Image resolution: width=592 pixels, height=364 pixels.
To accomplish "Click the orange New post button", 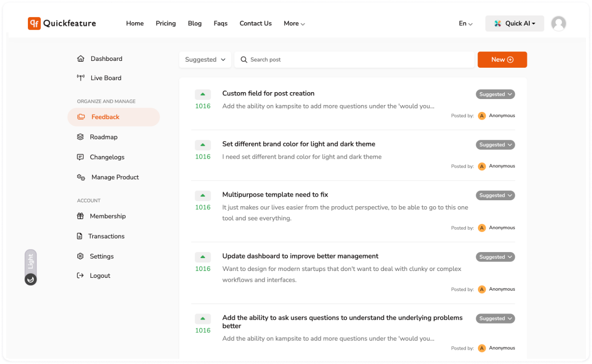I will click(x=502, y=60).
